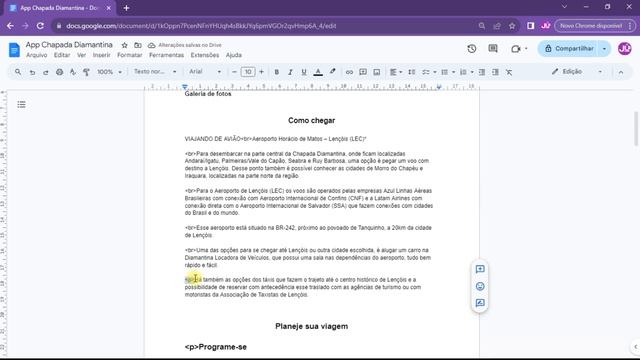Image resolution: width=640 pixels, height=360 pixels.
Task: Open text color picker
Action: (318, 72)
